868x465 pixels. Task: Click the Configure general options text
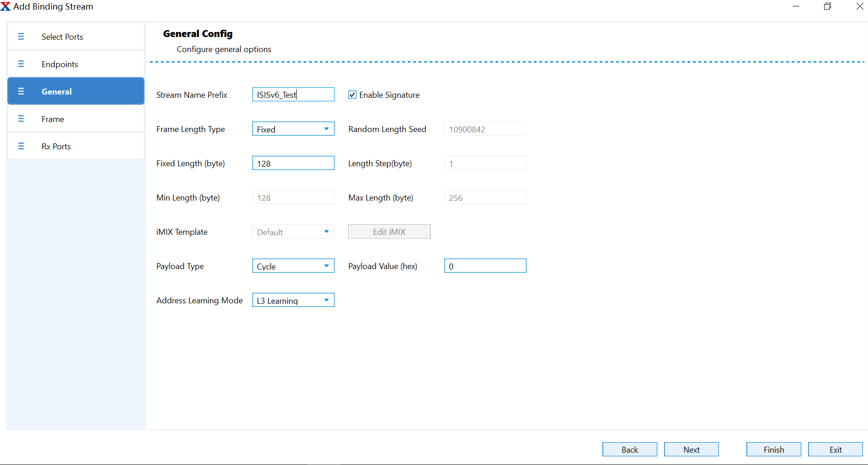click(224, 49)
